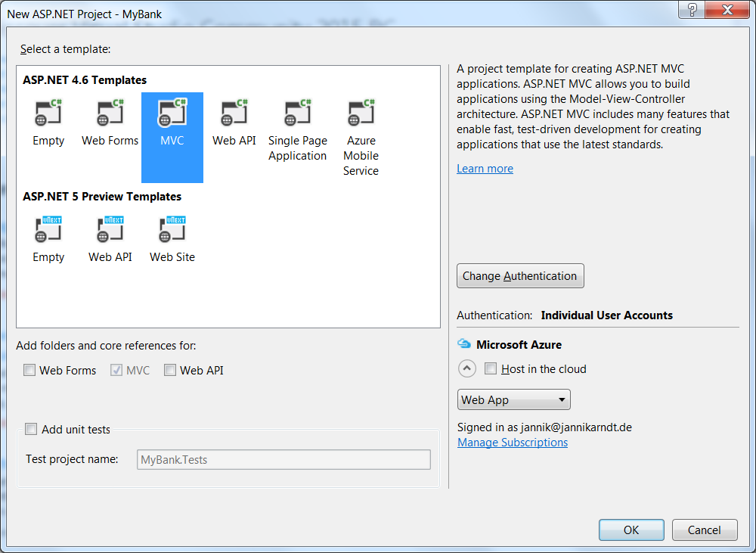756x553 pixels.
Task: Close the New ASP.NET Project dialog
Action: 727,10
